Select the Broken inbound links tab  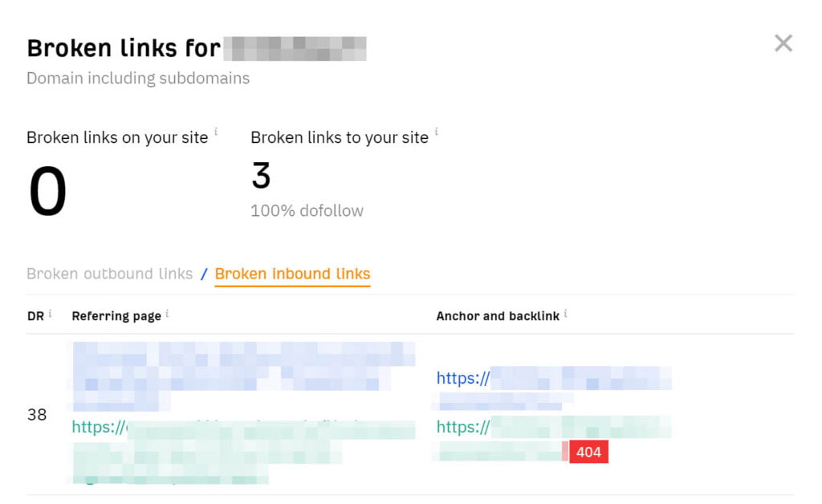pyautogui.click(x=292, y=274)
